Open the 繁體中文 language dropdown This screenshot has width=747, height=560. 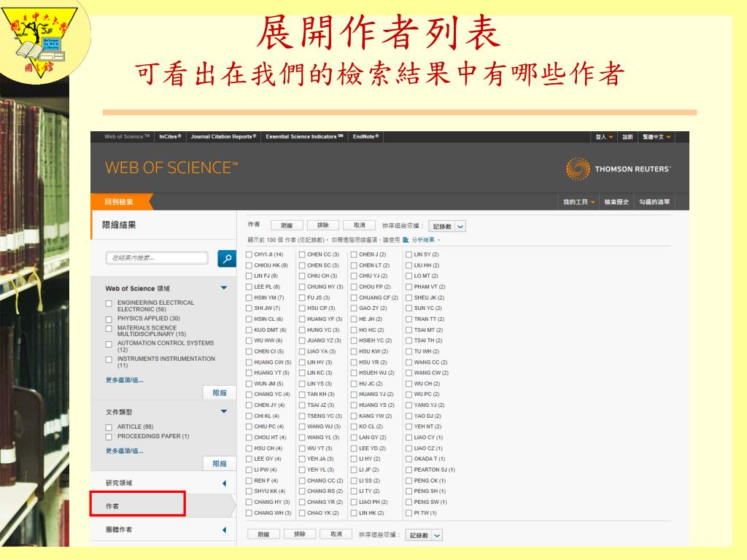point(657,137)
